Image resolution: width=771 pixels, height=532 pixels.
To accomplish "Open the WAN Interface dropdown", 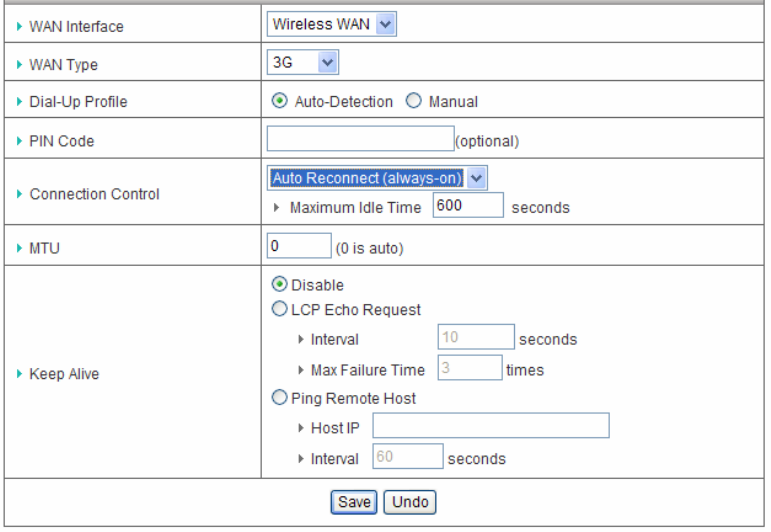I will [332, 25].
